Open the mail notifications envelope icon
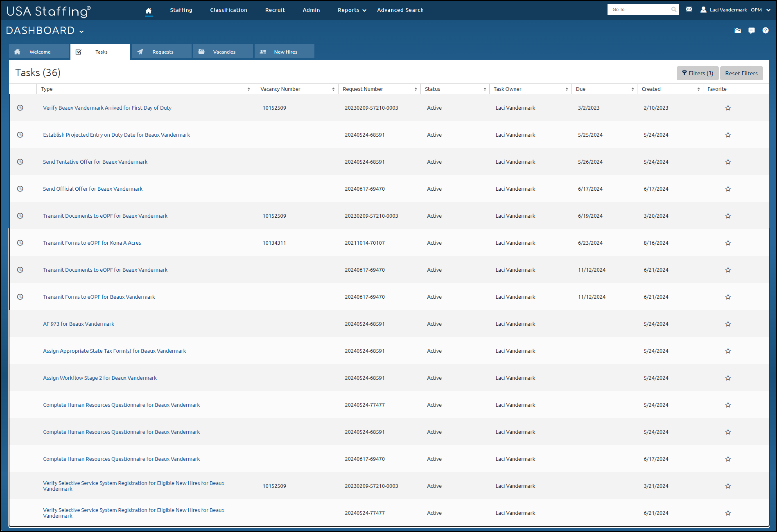This screenshot has width=777, height=532. click(x=689, y=9)
